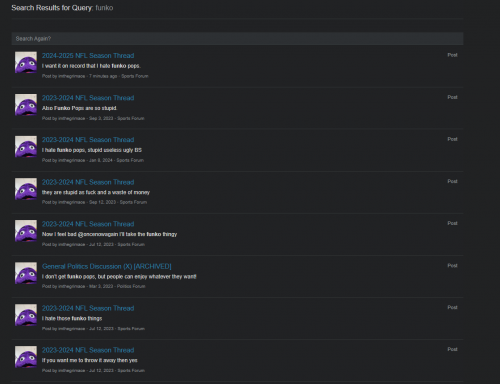Click avatar next to General Politics Discussion result

click(26, 273)
